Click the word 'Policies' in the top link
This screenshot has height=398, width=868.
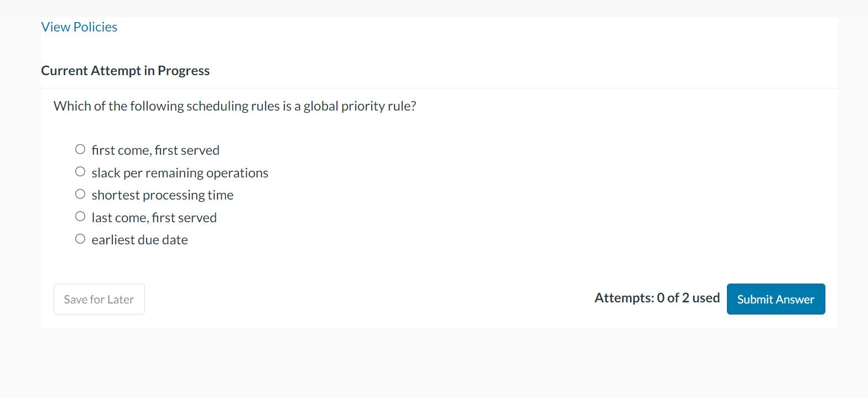[95, 27]
